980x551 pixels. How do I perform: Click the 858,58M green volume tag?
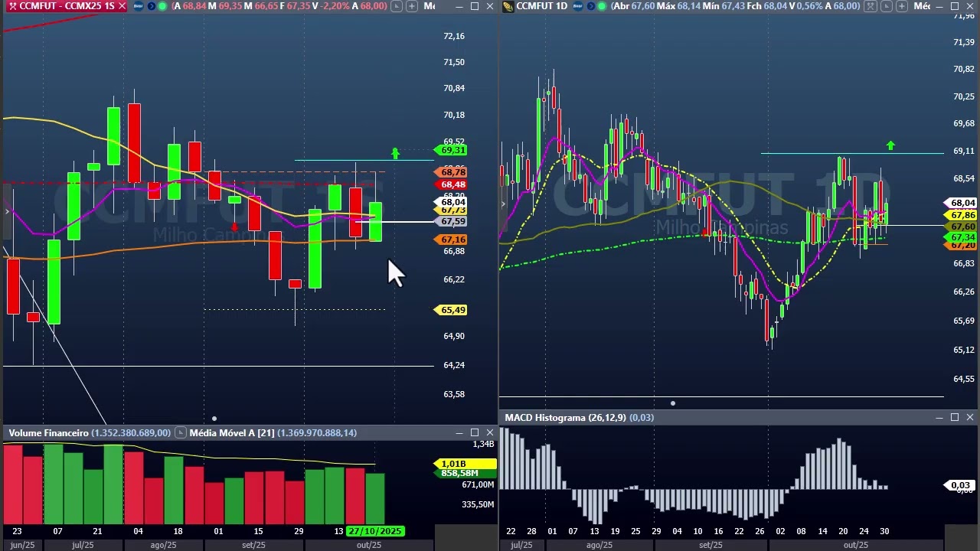[x=465, y=474]
